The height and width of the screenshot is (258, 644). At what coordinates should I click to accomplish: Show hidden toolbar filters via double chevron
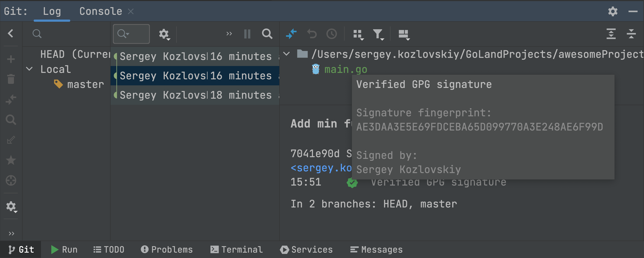tap(229, 34)
